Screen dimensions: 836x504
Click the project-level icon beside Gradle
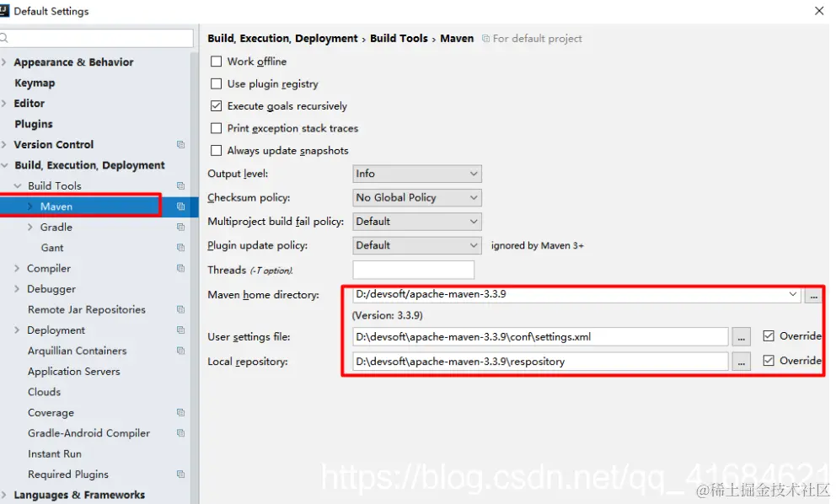tap(180, 228)
